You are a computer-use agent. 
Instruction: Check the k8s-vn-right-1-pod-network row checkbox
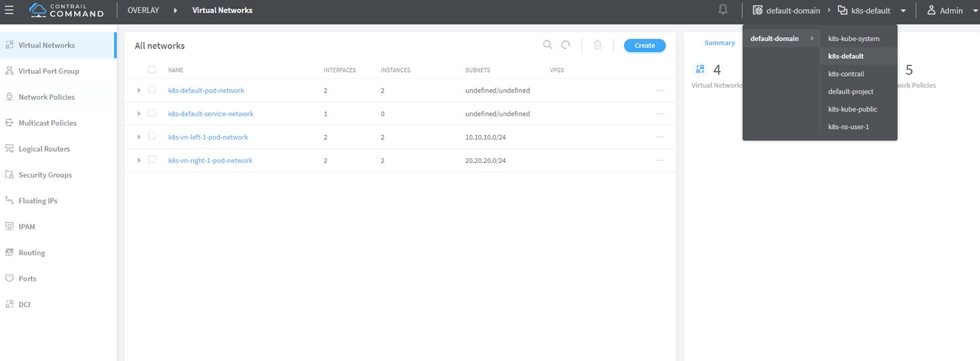tap(152, 159)
